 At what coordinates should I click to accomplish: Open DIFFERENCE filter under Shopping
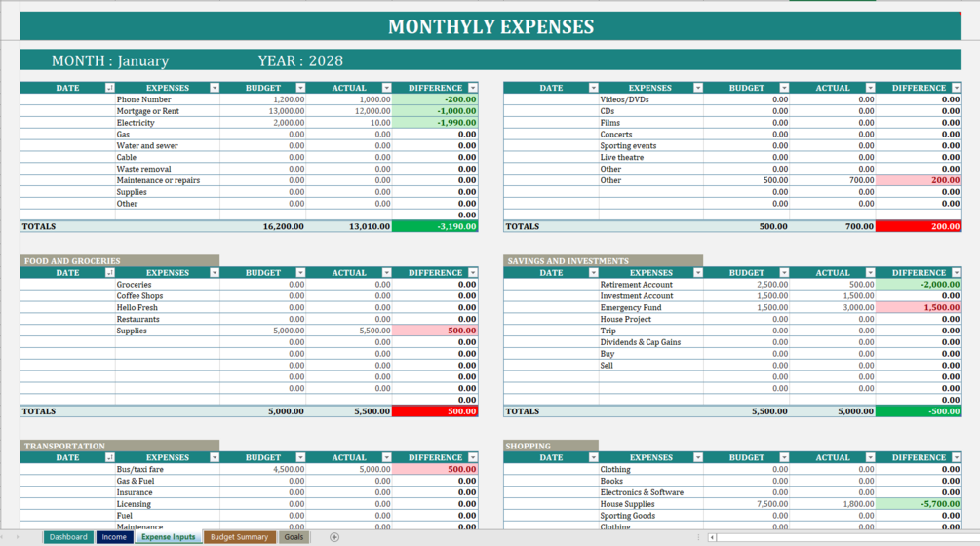tap(957, 458)
